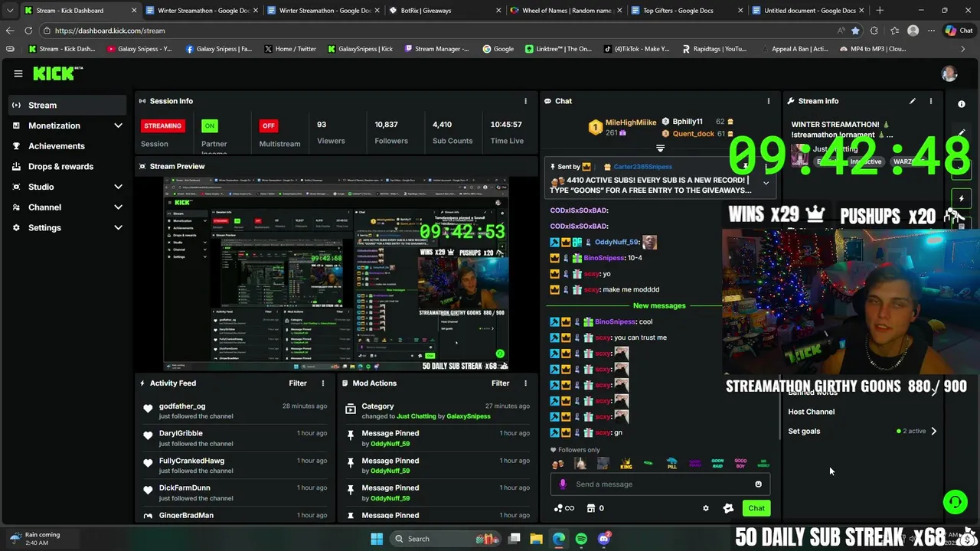The image size is (980, 551).
Task: Expand the chat leaderboard with the down arrow
Action: click(660, 148)
